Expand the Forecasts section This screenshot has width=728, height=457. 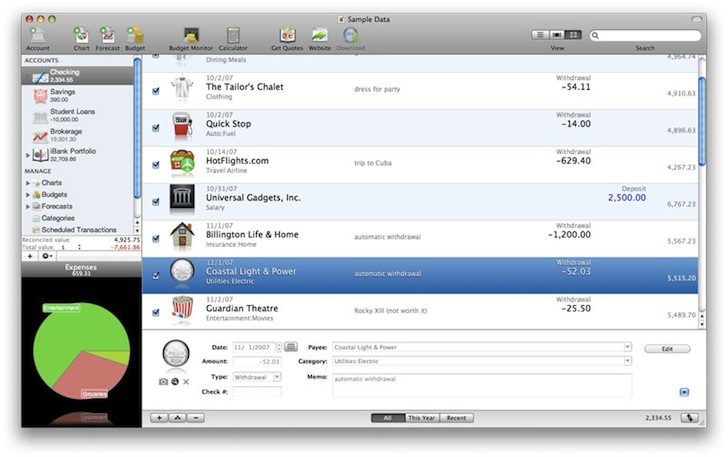(x=27, y=206)
